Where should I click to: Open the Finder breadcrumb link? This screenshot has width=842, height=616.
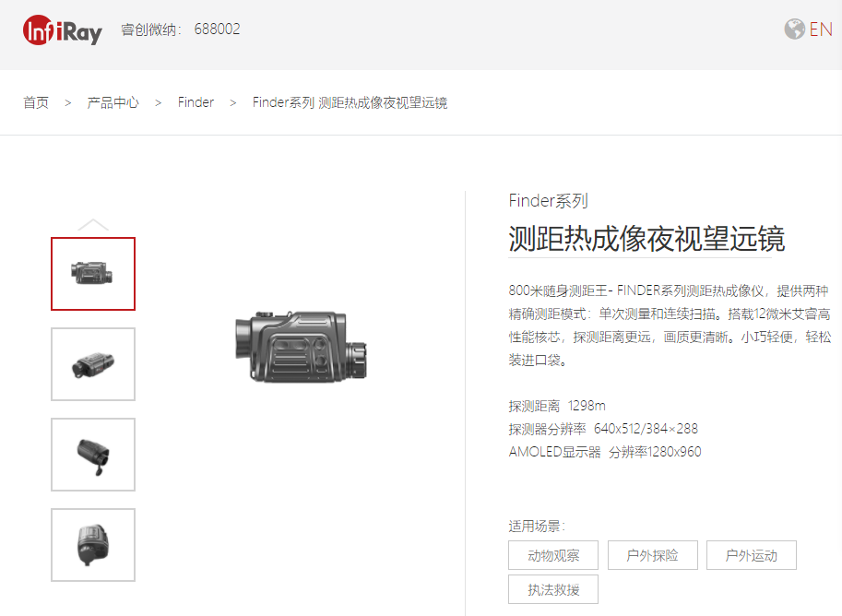[x=196, y=102]
